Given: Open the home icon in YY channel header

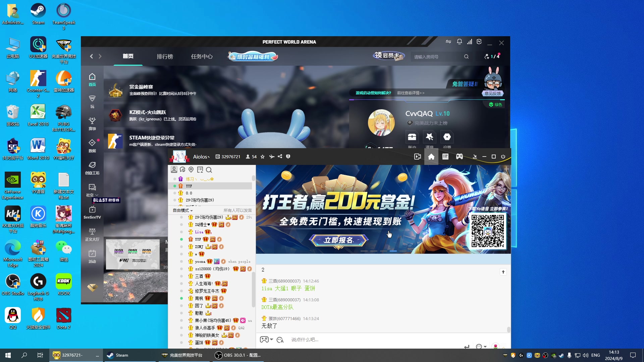Looking at the screenshot, I should coord(431,157).
